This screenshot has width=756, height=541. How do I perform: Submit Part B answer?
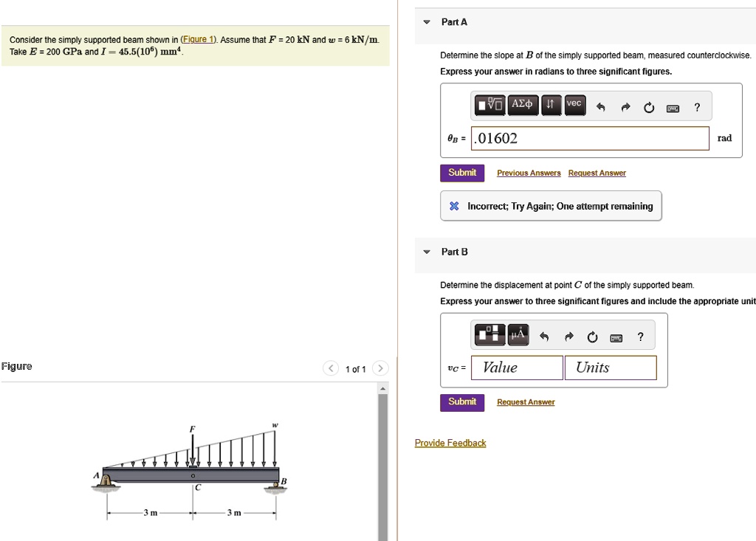462,402
